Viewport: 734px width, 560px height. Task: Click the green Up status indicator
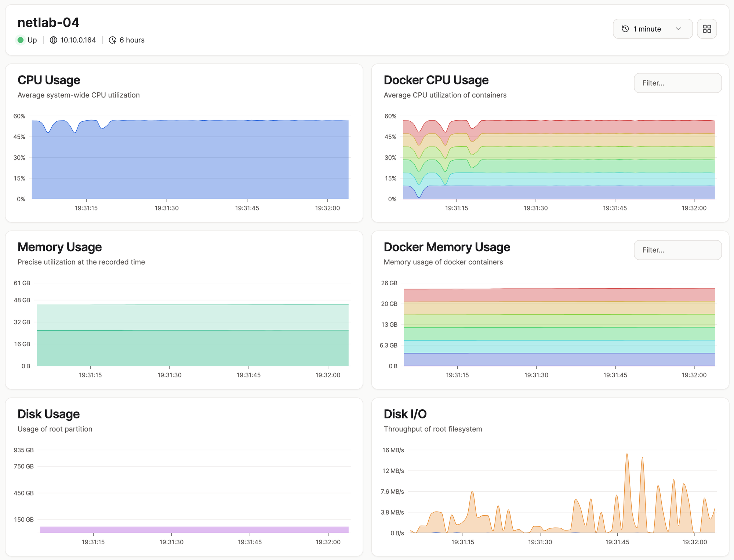click(21, 40)
